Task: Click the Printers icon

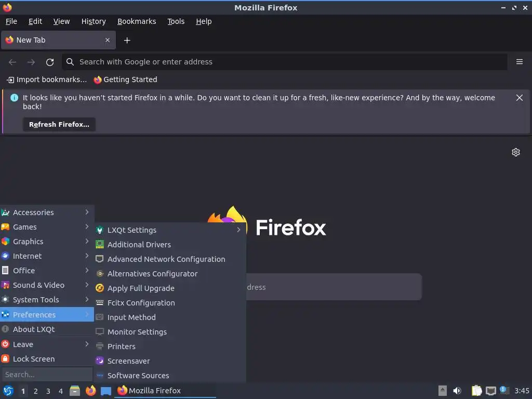Action: click(x=100, y=347)
